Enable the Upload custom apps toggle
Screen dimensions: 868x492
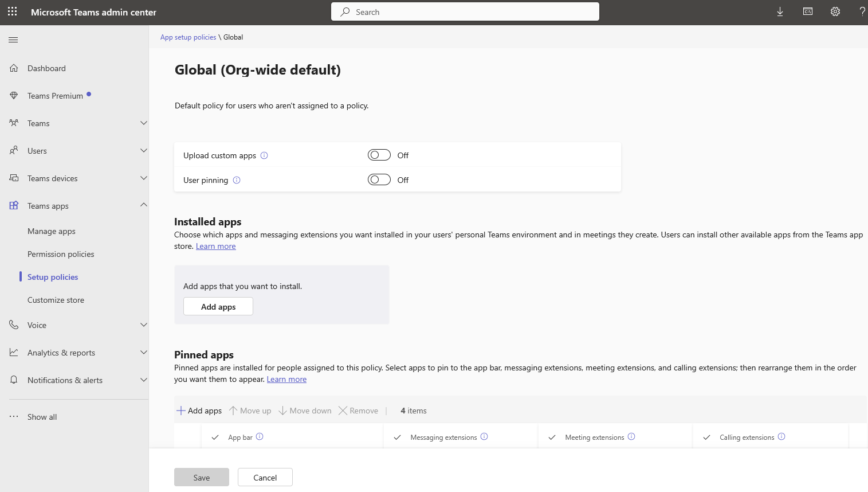coord(379,155)
